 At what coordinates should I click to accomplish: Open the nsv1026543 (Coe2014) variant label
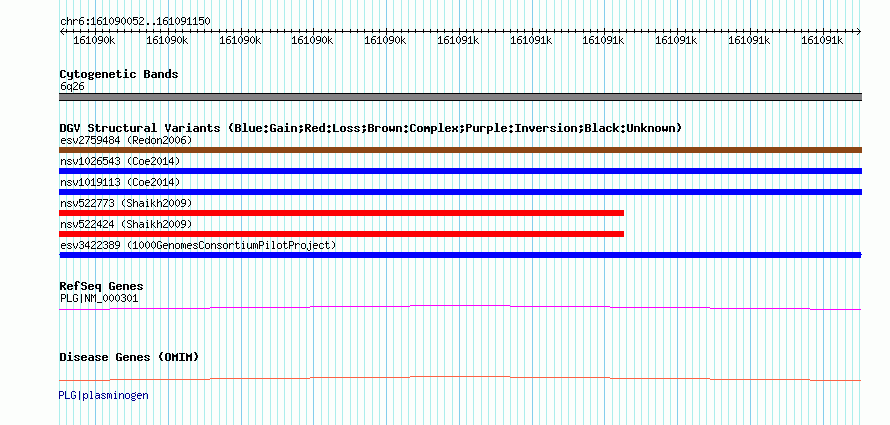tap(120, 161)
